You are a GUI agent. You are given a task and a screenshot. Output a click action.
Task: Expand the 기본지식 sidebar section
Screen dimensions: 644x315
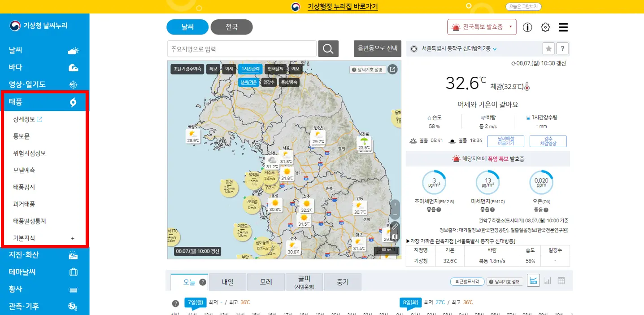tap(45, 238)
